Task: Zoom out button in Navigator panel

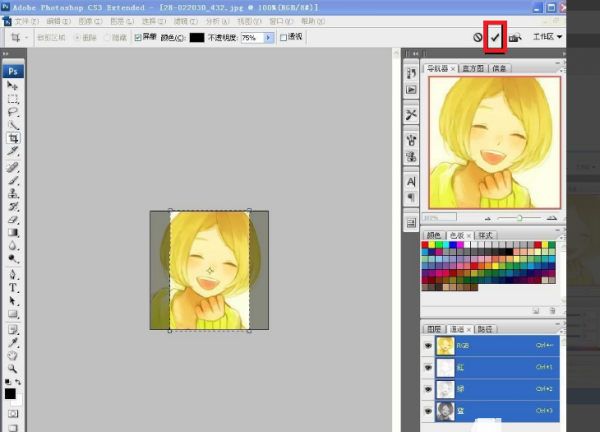Action: [488, 218]
